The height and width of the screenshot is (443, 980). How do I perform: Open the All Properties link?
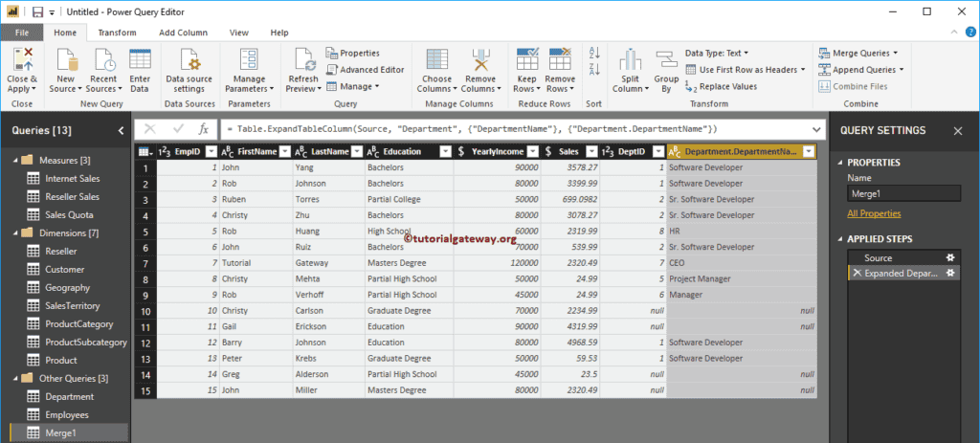(x=874, y=213)
